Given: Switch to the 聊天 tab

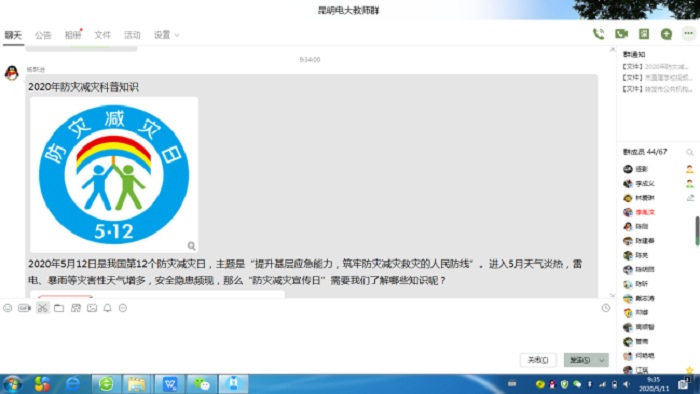Looking at the screenshot, I should tap(13, 35).
